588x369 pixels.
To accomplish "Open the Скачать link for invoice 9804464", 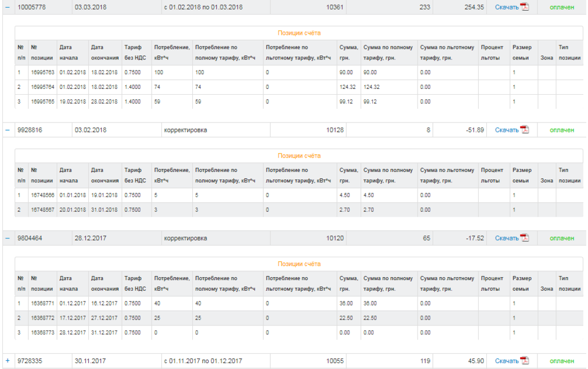I will coord(506,238).
